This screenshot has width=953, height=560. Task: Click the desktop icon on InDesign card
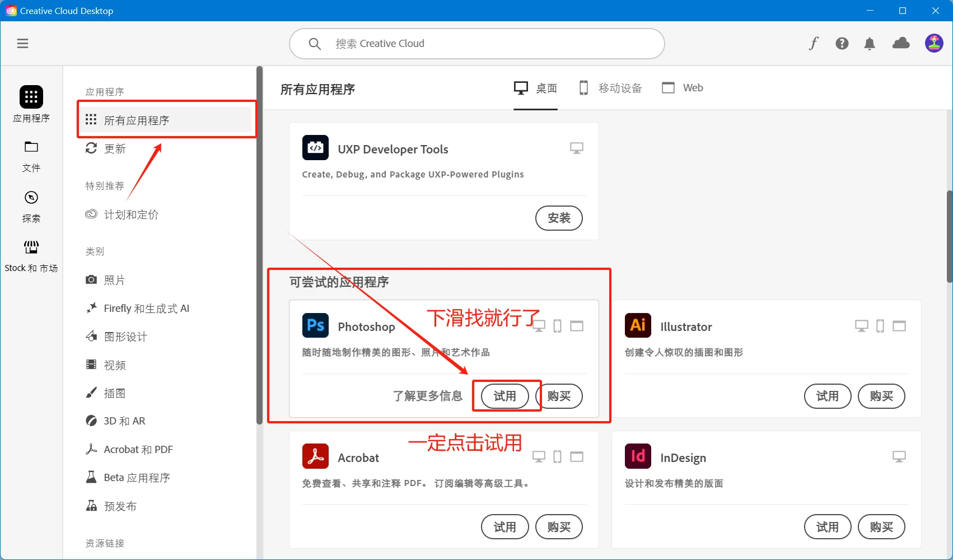point(899,457)
